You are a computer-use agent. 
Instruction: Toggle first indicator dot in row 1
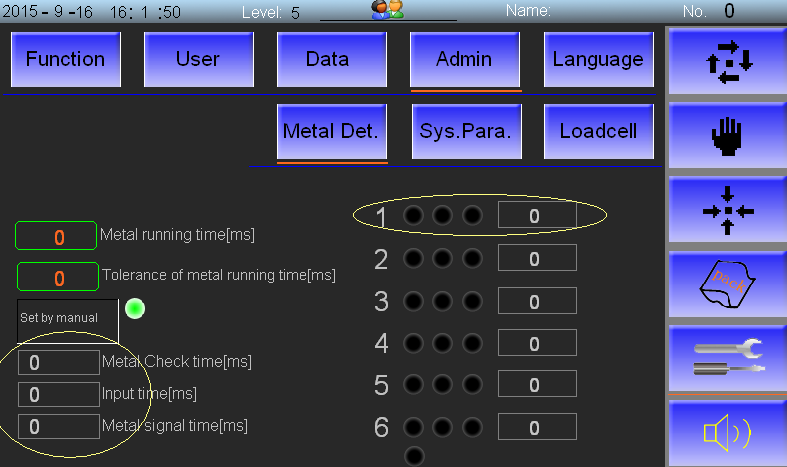[x=412, y=216]
